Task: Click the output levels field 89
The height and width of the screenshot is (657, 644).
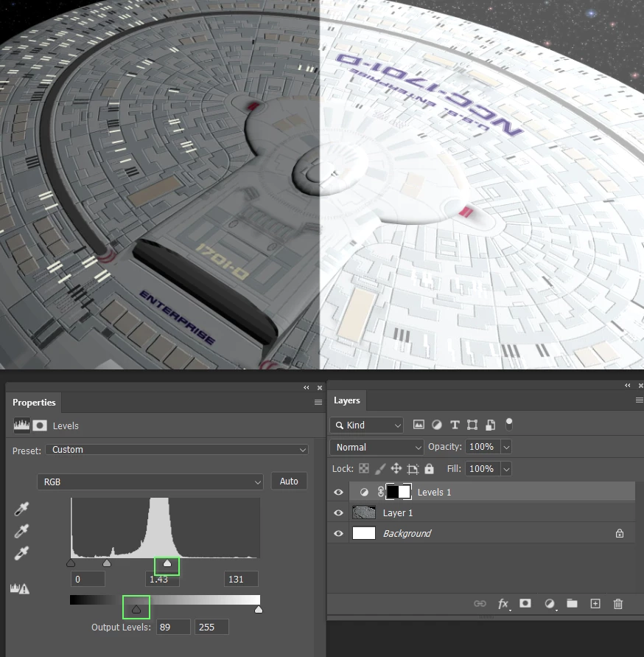Action: tap(173, 627)
